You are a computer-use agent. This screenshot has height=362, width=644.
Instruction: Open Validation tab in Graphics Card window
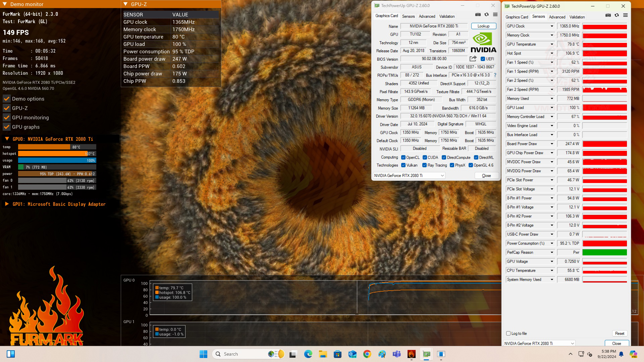point(447,16)
